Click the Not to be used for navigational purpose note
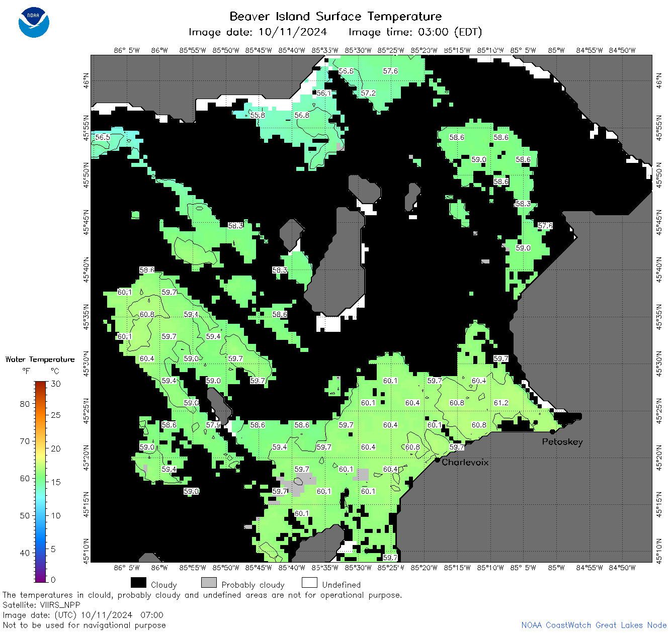The width and height of the screenshot is (672, 633). [x=84, y=625]
